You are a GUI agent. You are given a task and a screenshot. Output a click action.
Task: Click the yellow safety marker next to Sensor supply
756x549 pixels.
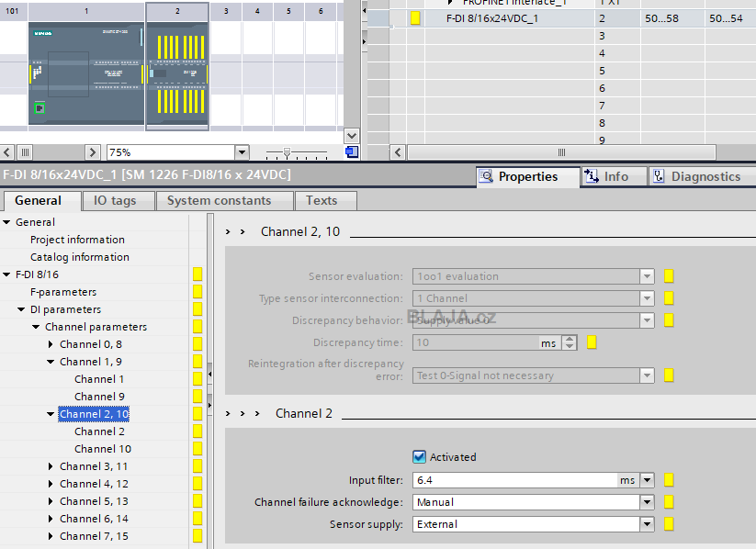click(x=669, y=524)
